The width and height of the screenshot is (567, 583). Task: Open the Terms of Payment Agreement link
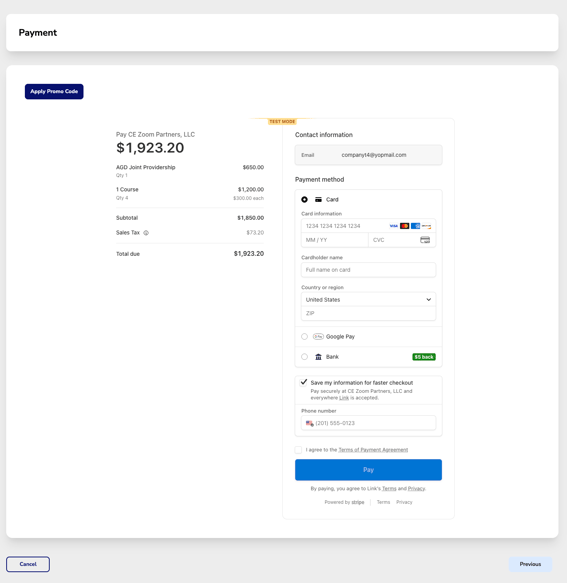click(373, 450)
